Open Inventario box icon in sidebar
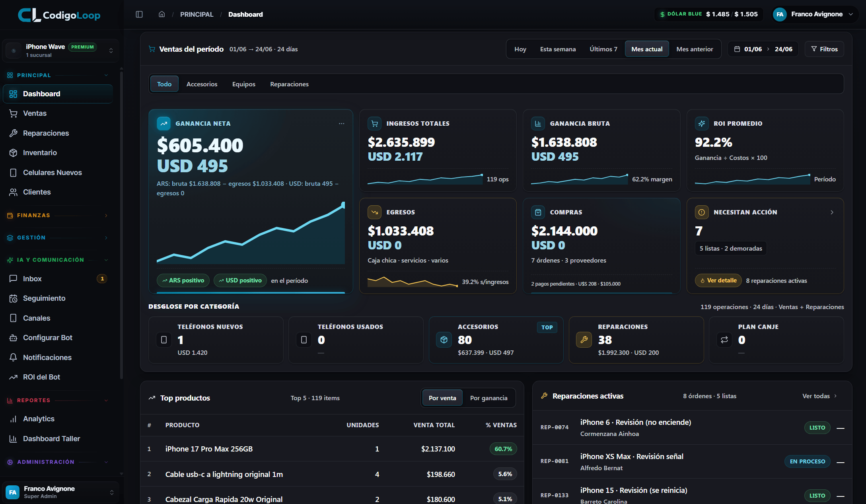The width and height of the screenshot is (866, 504). [13, 153]
